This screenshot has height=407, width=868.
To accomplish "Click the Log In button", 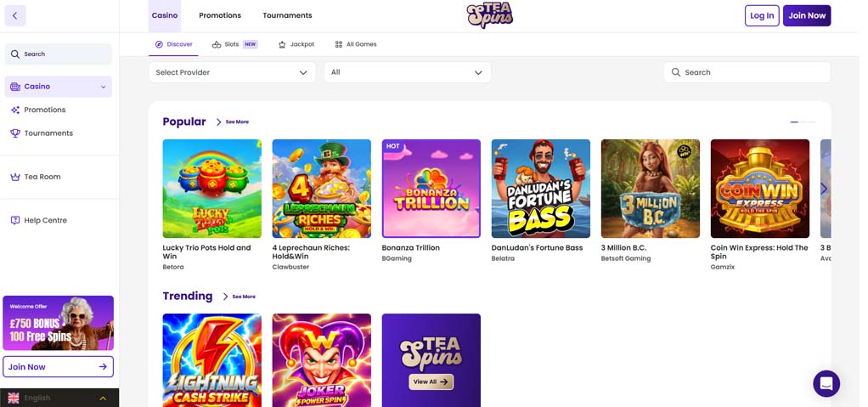I will pyautogui.click(x=762, y=15).
